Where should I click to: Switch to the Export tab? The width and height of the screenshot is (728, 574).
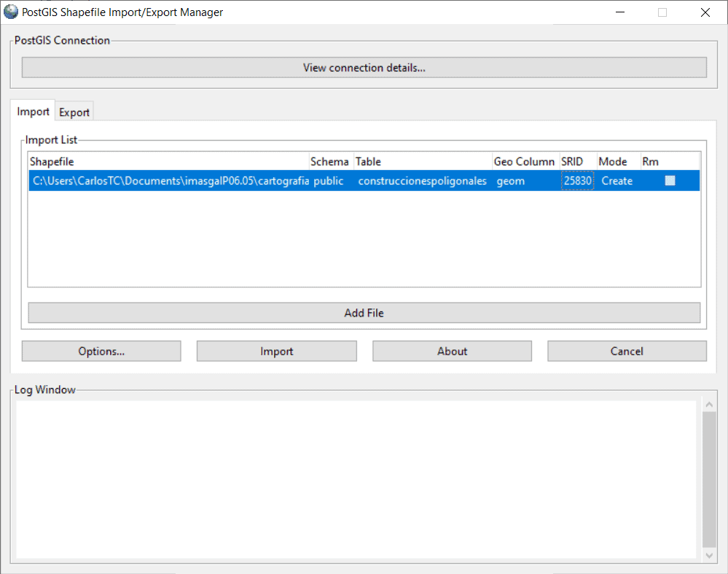pyautogui.click(x=74, y=112)
